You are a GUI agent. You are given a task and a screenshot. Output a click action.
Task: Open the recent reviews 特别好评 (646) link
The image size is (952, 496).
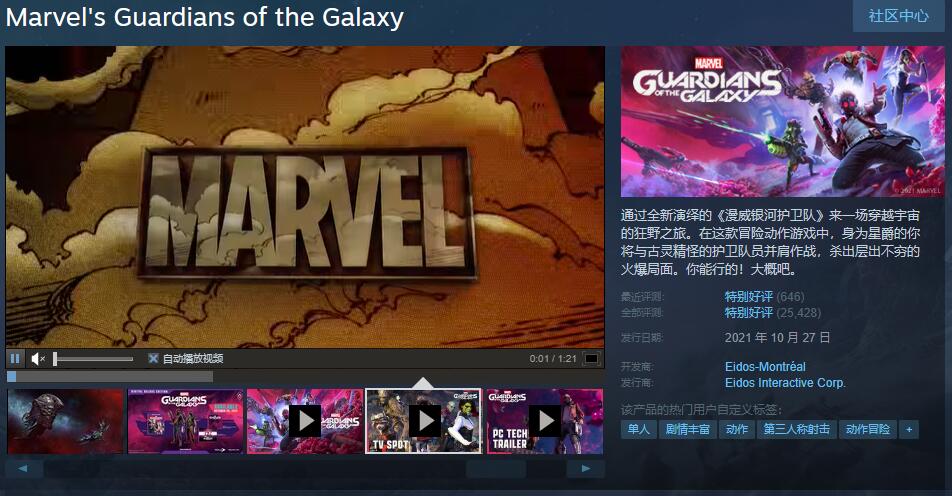click(x=764, y=297)
